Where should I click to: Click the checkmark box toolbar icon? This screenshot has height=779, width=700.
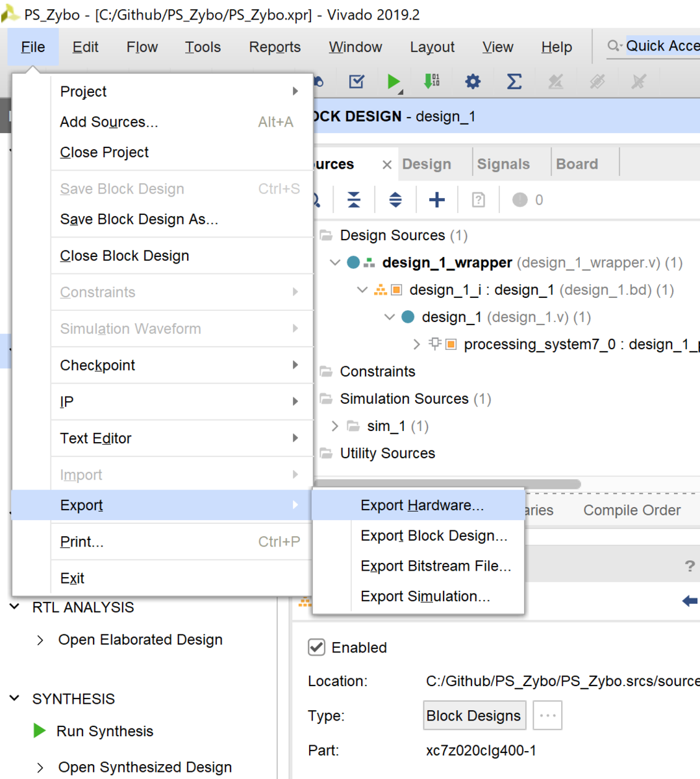click(x=356, y=81)
